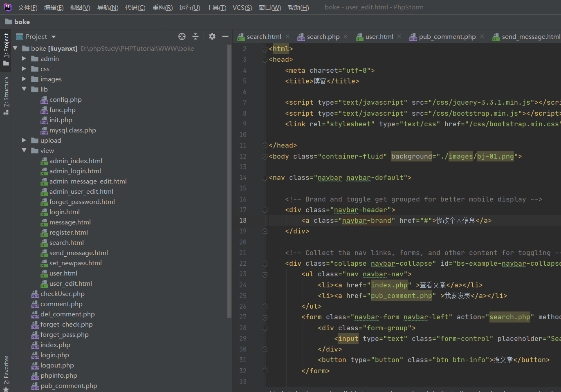
Task: Toggle the 1: Project tool window
Action: (6, 49)
